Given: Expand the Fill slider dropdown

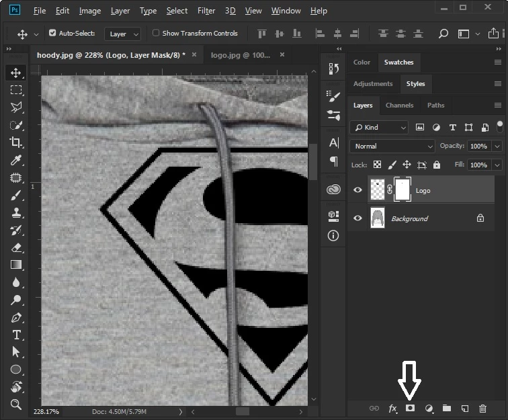Looking at the screenshot, I should click(x=497, y=165).
